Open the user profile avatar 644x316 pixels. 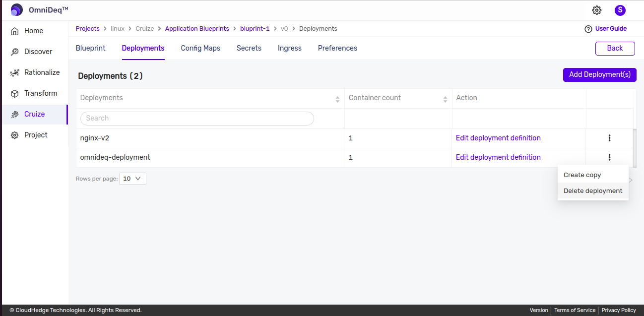click(x=620, y=10)
